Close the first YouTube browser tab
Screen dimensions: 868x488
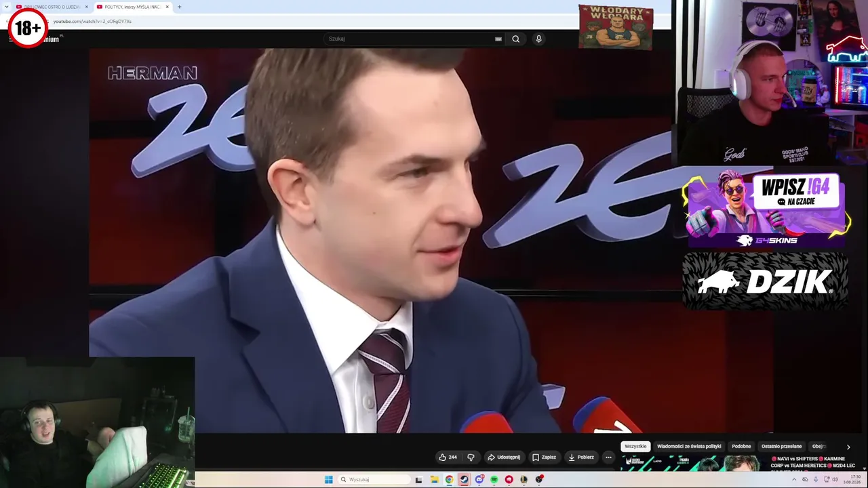[x=86, y=7]
